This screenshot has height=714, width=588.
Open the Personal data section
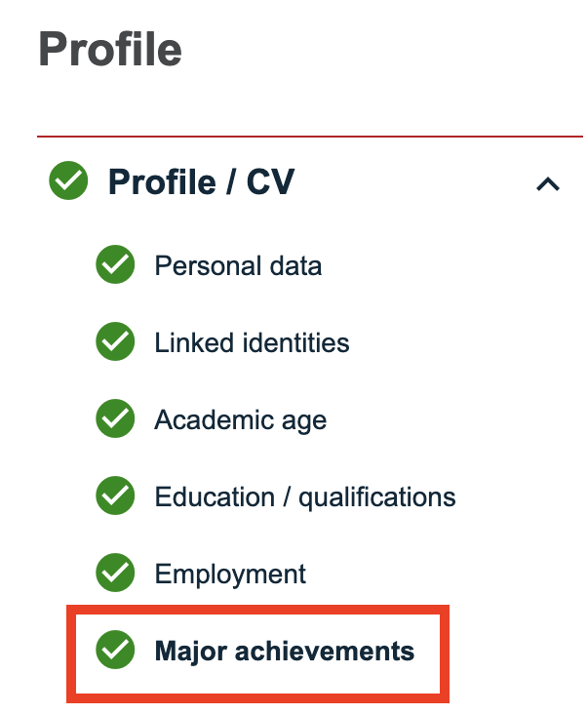(x=238, y=265)
